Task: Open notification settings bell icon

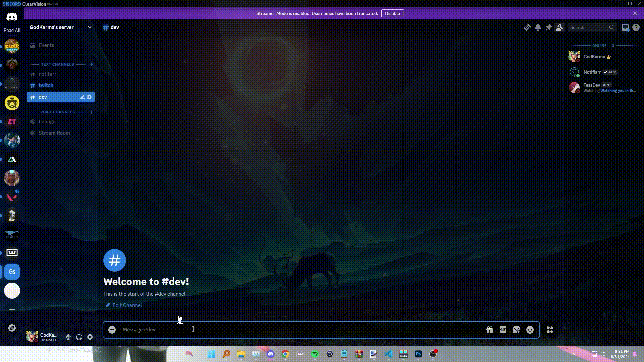Action: point(538,27)
